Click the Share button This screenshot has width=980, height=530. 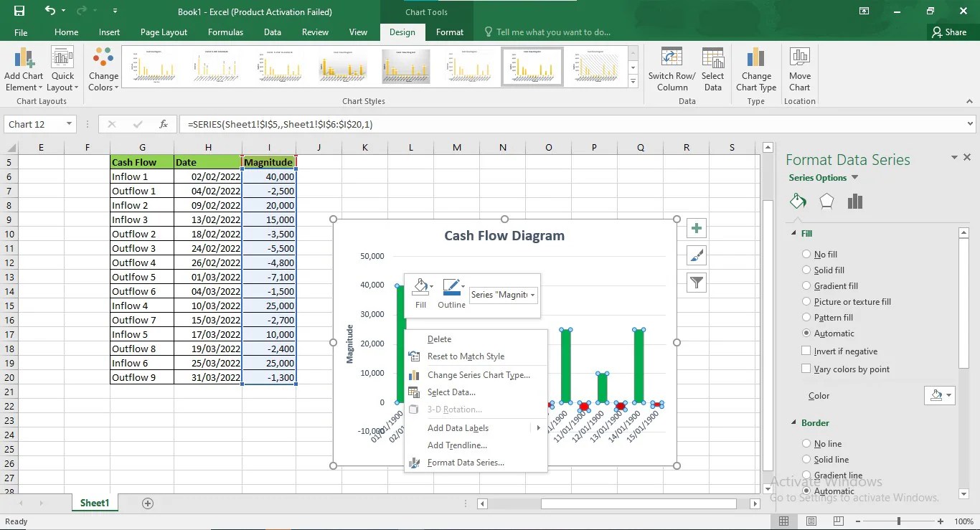(951, 32)
